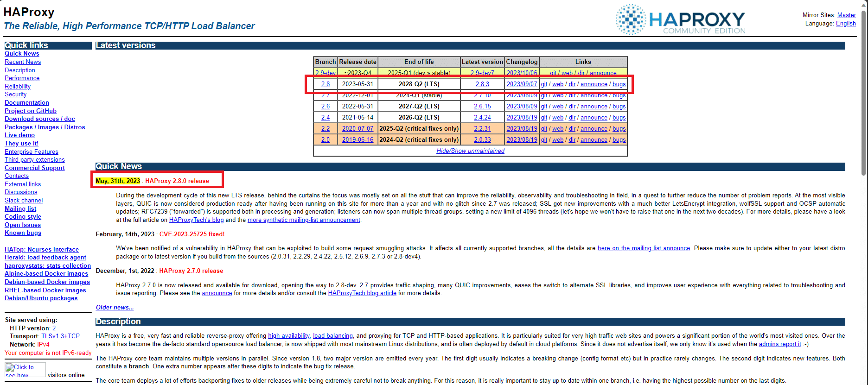868x385 pixels.
Task: Open Alpine-based Docker images link
Action: (x=46, y=273)
